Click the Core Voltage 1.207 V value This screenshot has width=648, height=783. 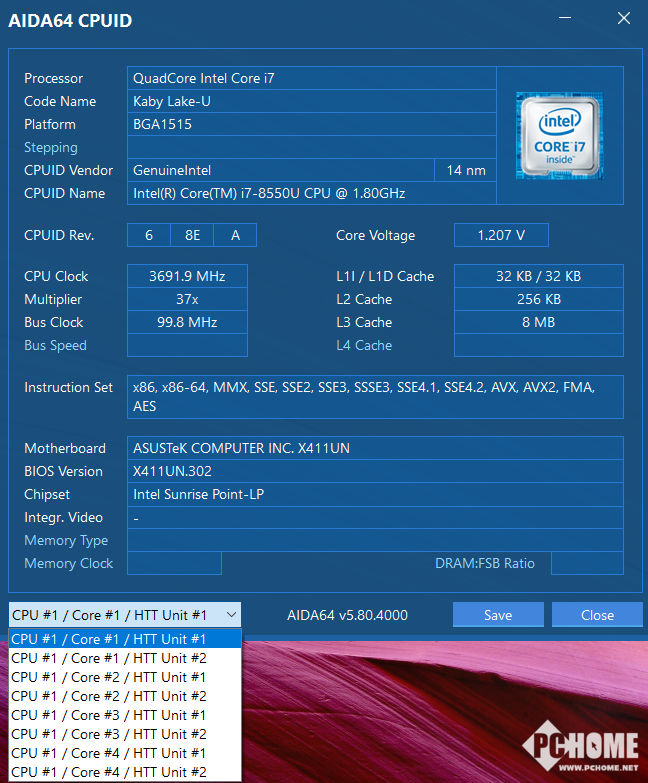pyautogui.click(x=501, y=235)
